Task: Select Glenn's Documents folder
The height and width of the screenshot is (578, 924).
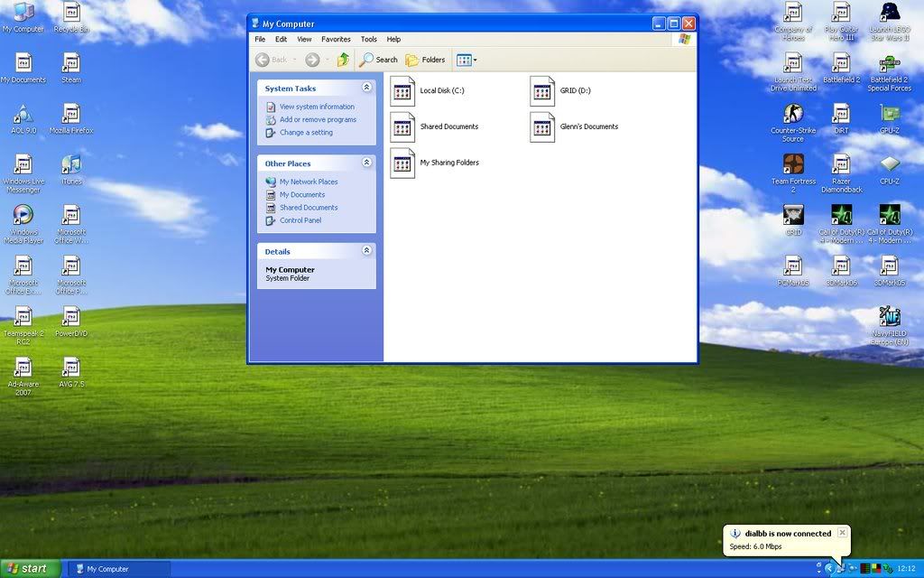Action: [x=574, y=126]
